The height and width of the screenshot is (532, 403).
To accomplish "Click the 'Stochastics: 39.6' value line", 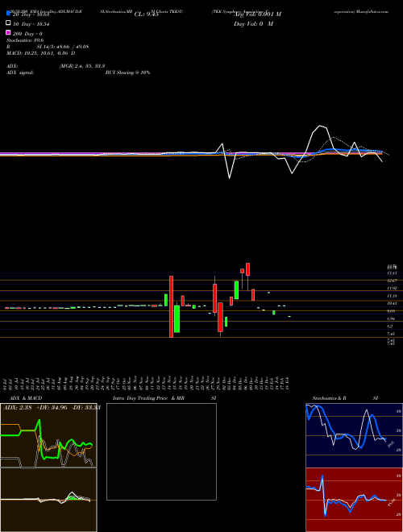I will (25, 40).
